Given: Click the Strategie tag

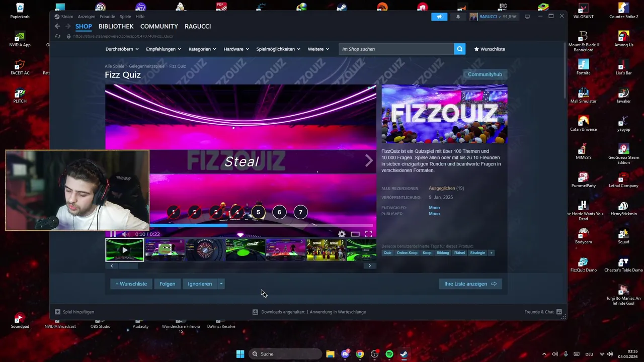Looking at the screenshot, I should pos(477,253).
